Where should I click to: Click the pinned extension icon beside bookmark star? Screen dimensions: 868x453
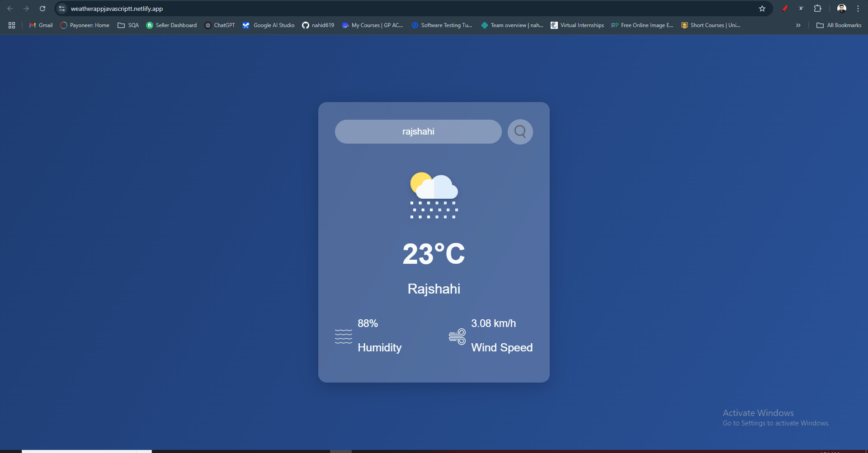(785, 8)
